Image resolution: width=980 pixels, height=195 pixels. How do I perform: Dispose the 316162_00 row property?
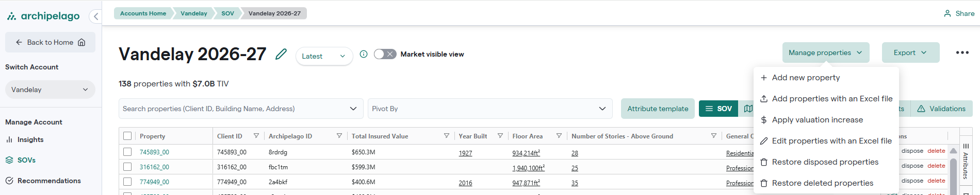(x=912, y=166)
